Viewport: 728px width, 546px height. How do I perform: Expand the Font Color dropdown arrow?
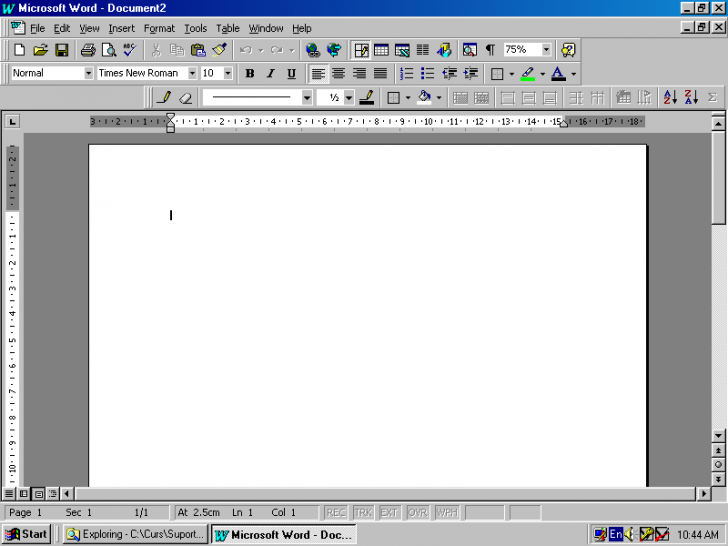(x=573, y=73)
